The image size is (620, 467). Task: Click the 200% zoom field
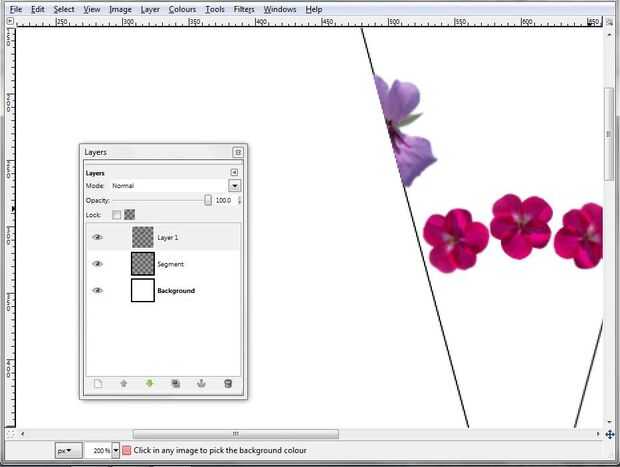[98, 450]
